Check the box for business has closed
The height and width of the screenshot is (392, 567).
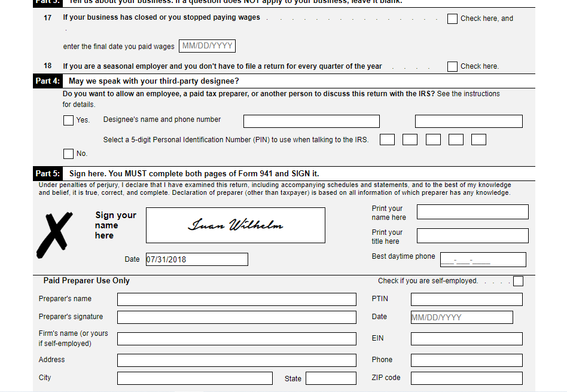tap(452, 19)
